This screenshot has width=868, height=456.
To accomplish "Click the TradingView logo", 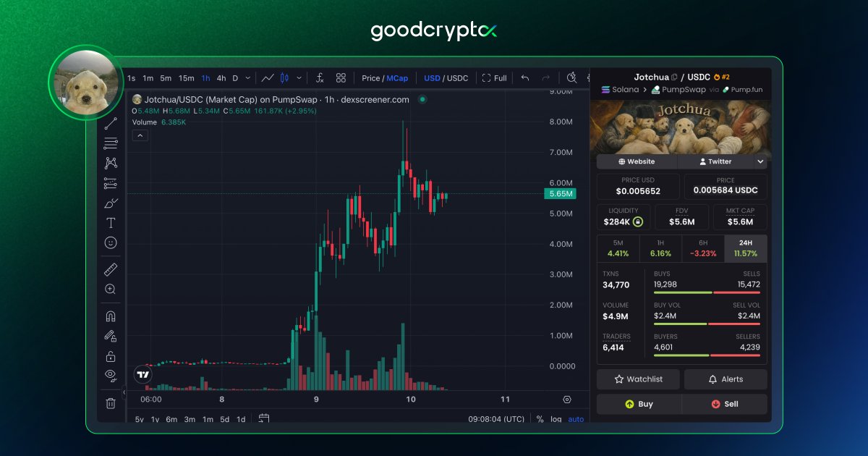I will (143, 375).
